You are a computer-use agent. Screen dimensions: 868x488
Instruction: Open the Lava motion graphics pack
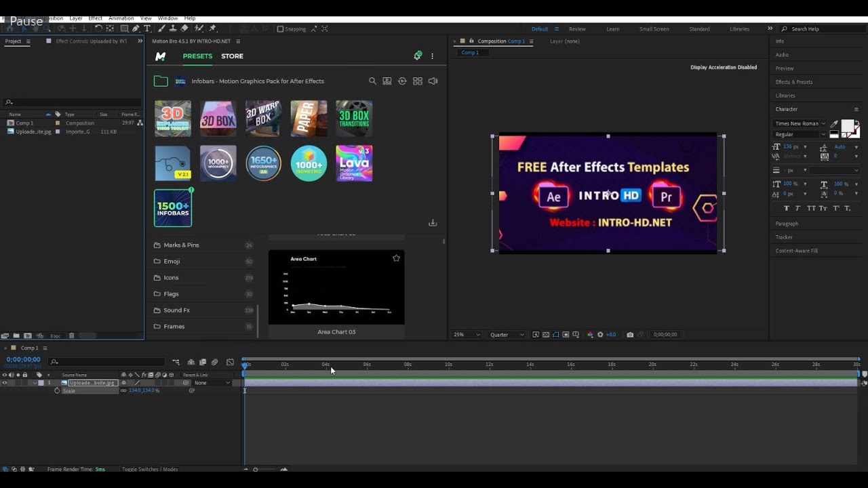[354, 163]
